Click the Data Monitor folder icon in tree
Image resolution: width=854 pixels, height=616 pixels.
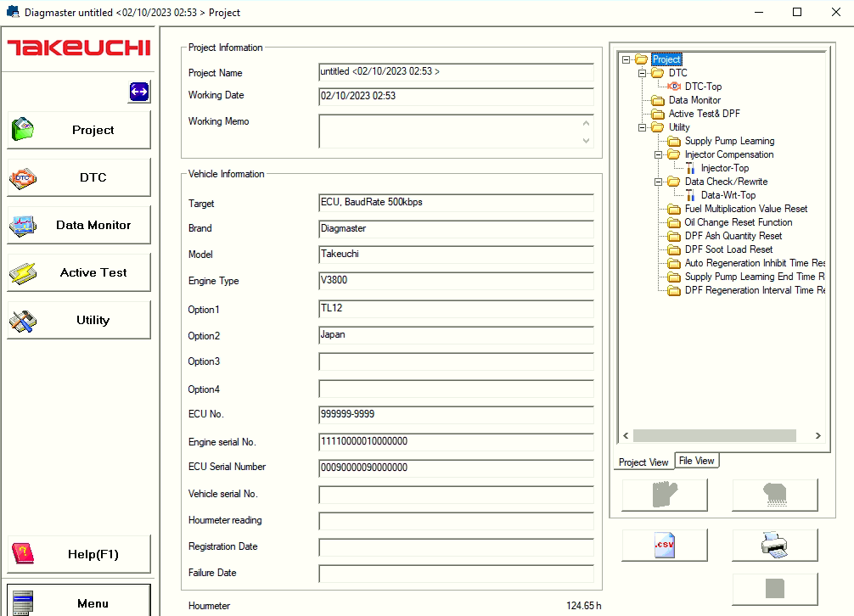tap(658, 100)
